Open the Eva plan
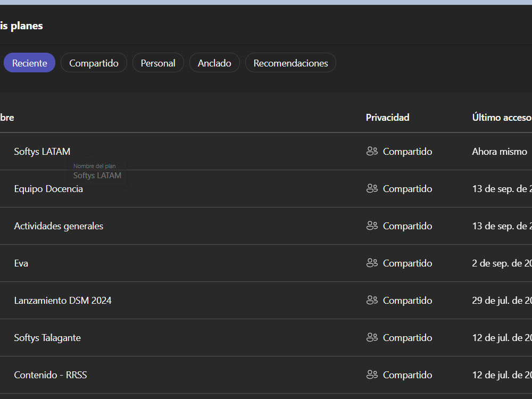The height and width of the screenshot is (399, 532). pyautogui.click(x=21, y=263)
